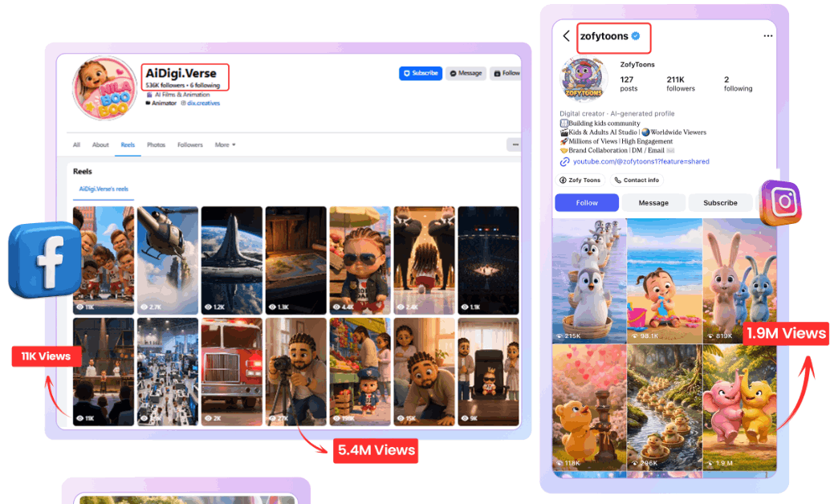Click the large Facebook logo icon

(x=46, y=259)
